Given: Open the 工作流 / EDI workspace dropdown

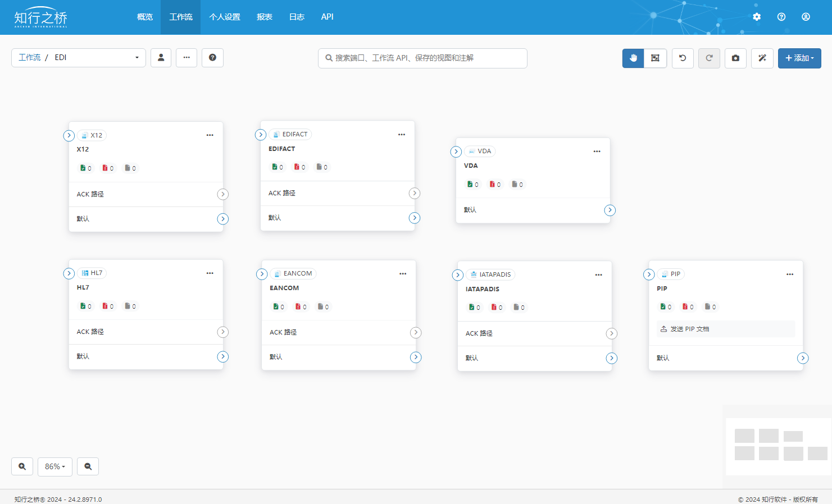Looking at the screenshot, I should click(79, 58).
